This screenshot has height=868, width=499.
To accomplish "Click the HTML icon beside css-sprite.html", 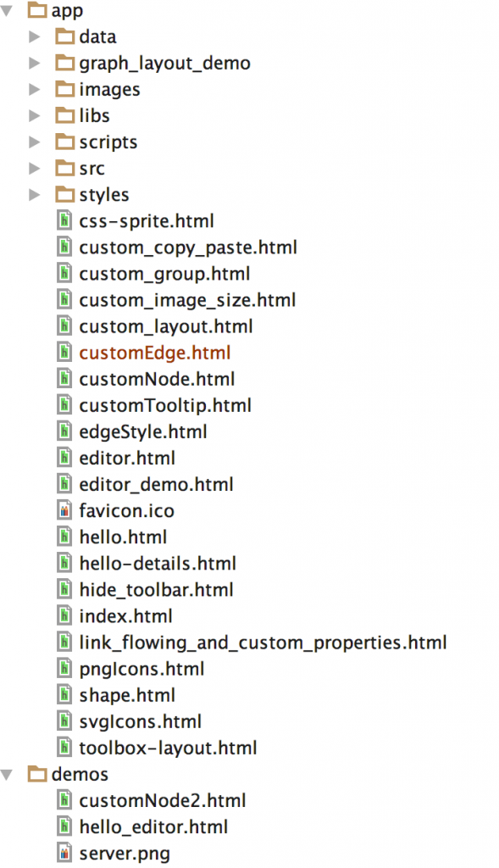I will (64, 220).
